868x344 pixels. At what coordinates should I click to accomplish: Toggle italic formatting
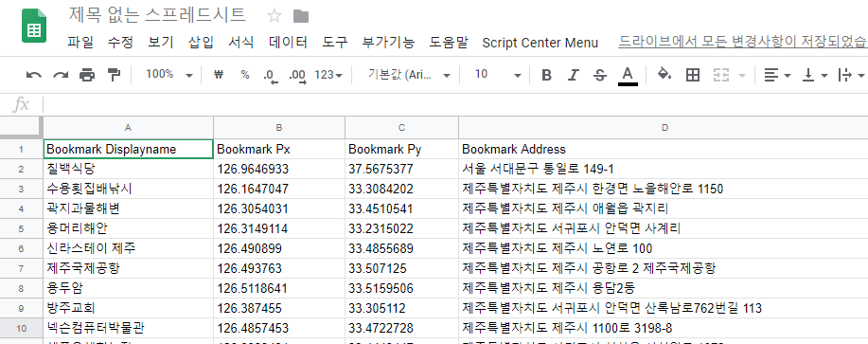(x=574, y=75)
